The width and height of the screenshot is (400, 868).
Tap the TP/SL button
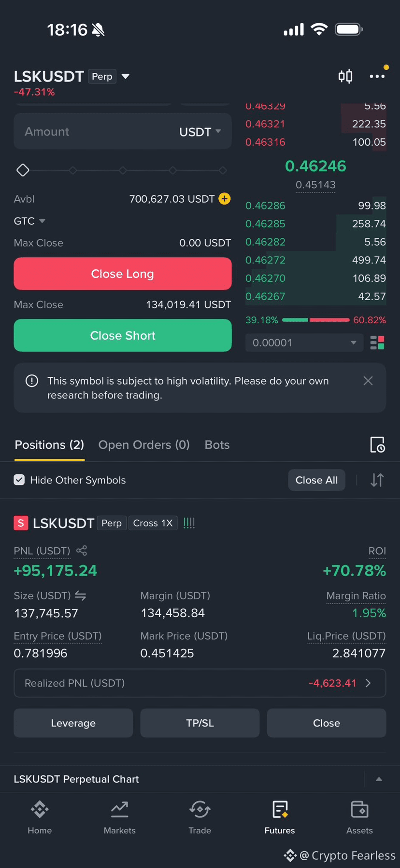pos(200,723)
